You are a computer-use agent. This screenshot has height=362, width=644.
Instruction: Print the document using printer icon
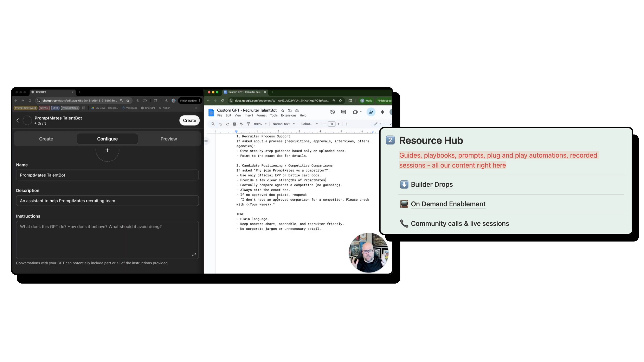click(x=234, y=124)
